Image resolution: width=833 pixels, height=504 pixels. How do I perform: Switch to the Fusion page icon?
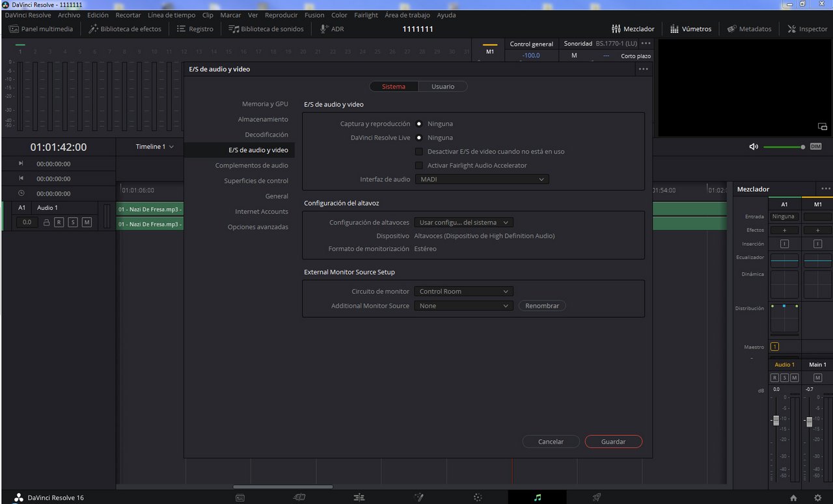(x=418, y=497)
